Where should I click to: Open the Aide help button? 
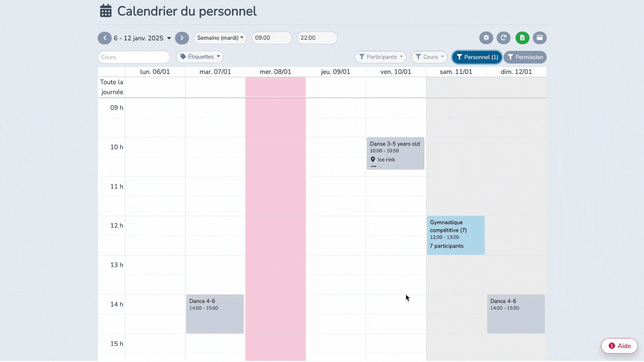click(x=619, y=345)
